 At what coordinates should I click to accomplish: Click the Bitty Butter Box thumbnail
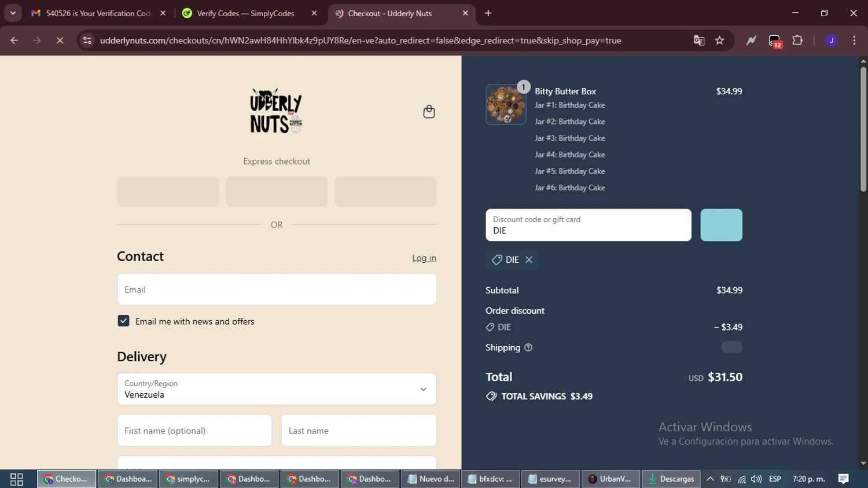click(506, 105)
